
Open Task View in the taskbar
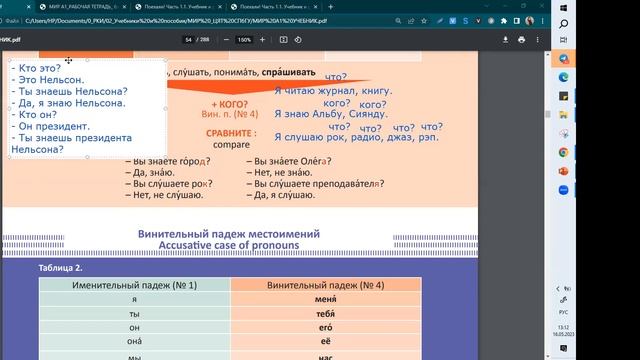(x=564, y=40)
